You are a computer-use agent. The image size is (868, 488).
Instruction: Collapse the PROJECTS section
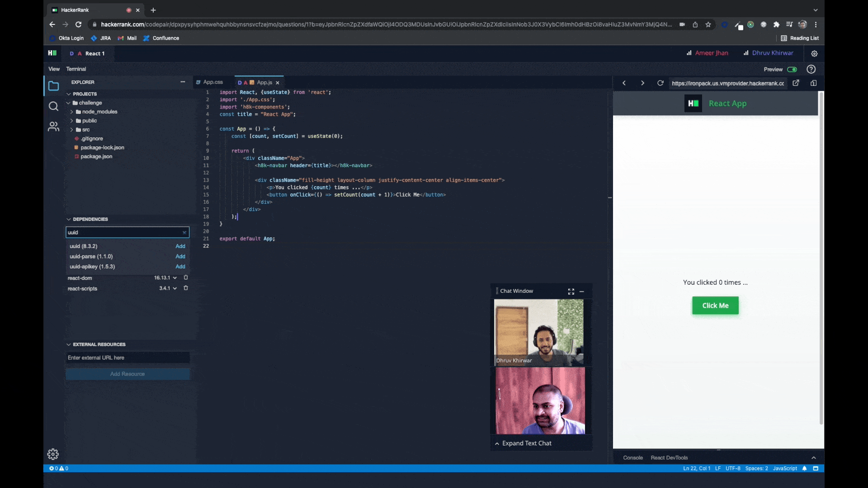pos(69,94)
